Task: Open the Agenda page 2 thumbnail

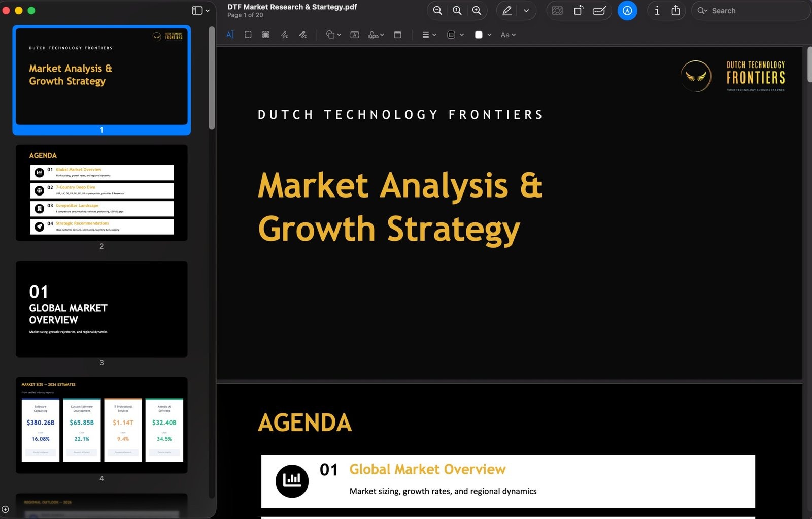Action: pos(101,193)
